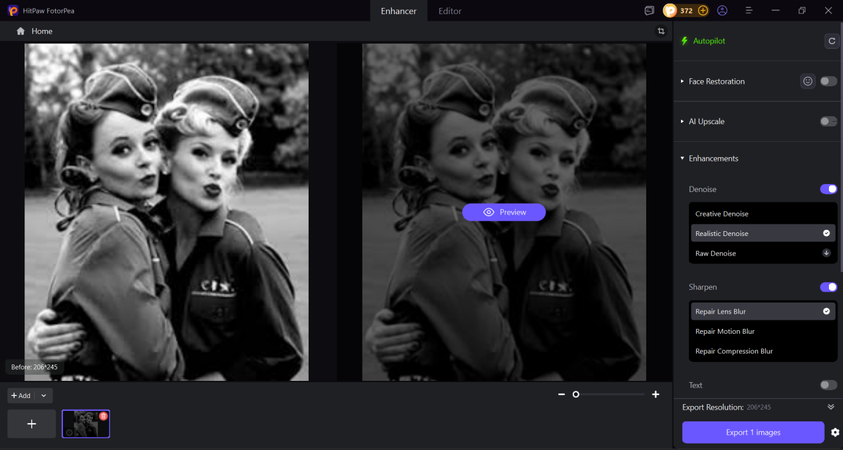843x450 pixels.
Task: Expand Export Resolution double chevron
Action: coord(831,407)
